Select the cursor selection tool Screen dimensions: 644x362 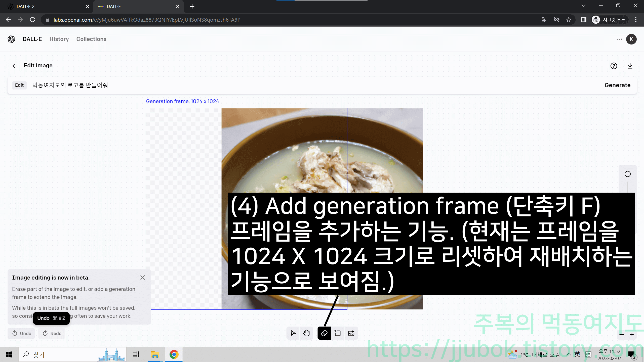pos(293,333)
